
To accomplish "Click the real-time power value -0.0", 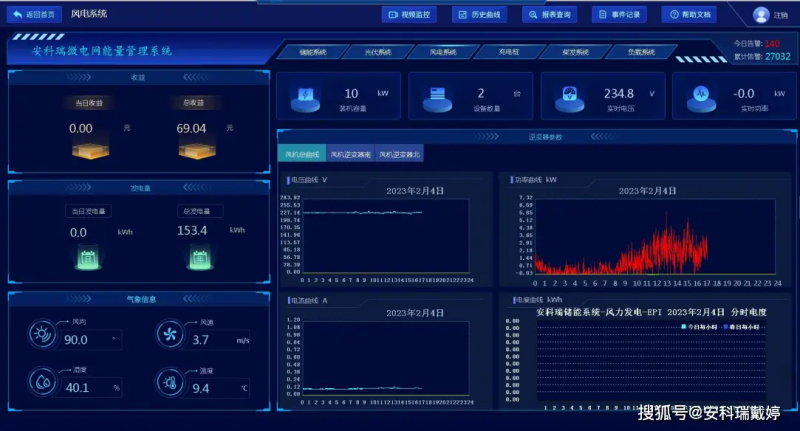I will click(744, 94).
